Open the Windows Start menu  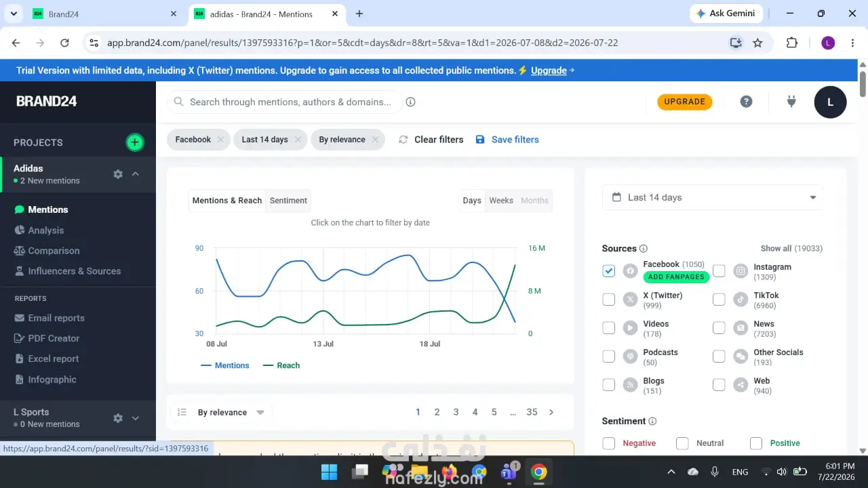[x=329, y=472]
